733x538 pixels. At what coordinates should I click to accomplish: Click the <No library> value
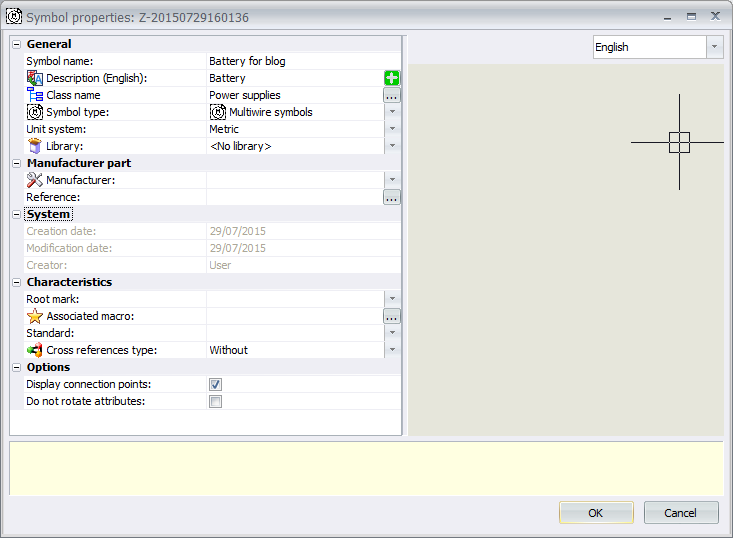(x=295, y=146)
